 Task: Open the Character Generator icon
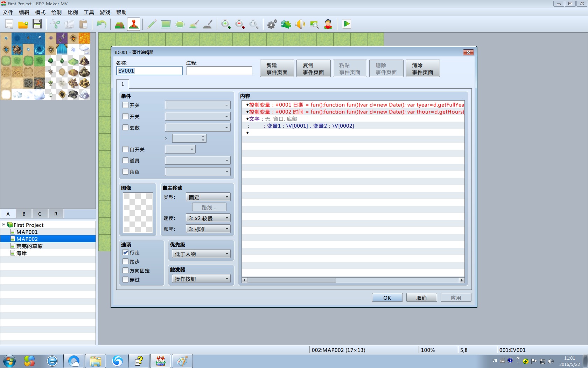pyautogui.click(x=328, y=24)
